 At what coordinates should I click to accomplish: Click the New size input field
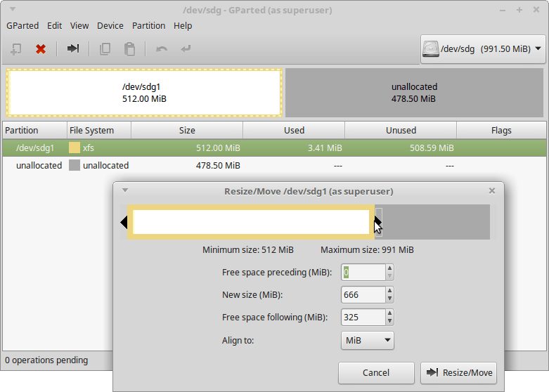point(363,294)
